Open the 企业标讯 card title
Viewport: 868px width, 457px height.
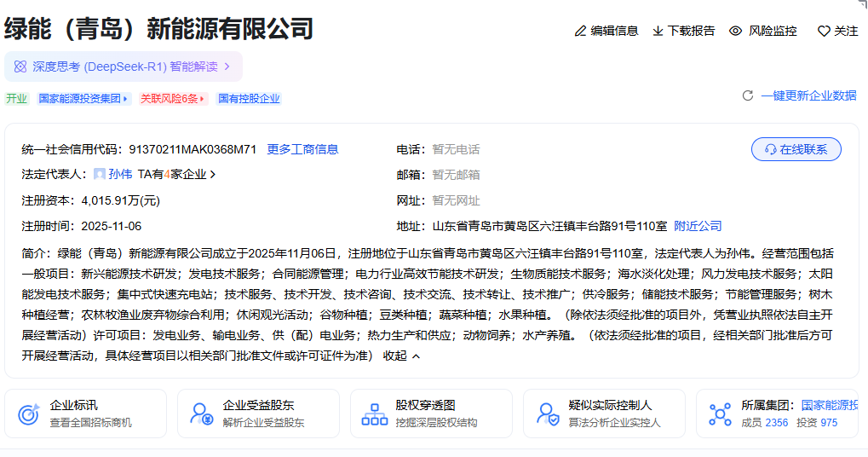[x=73, y=406]
